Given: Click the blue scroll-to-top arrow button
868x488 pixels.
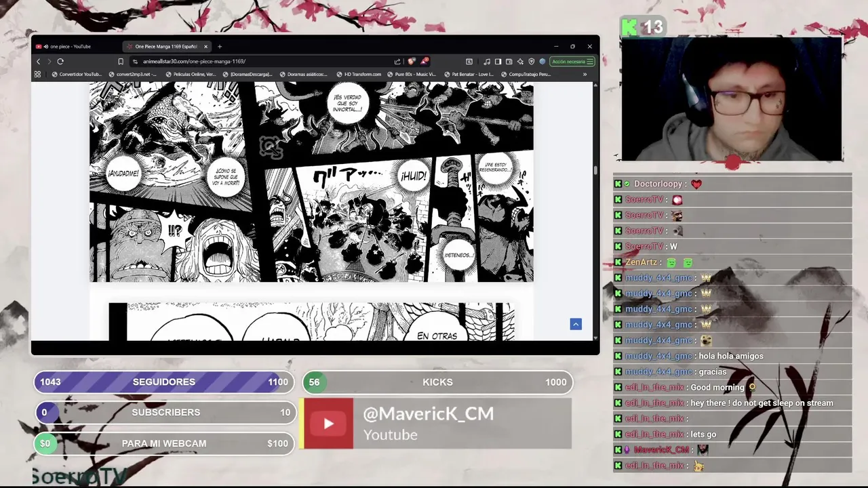Looking at the screenshot, I should (x=576, y=324).
